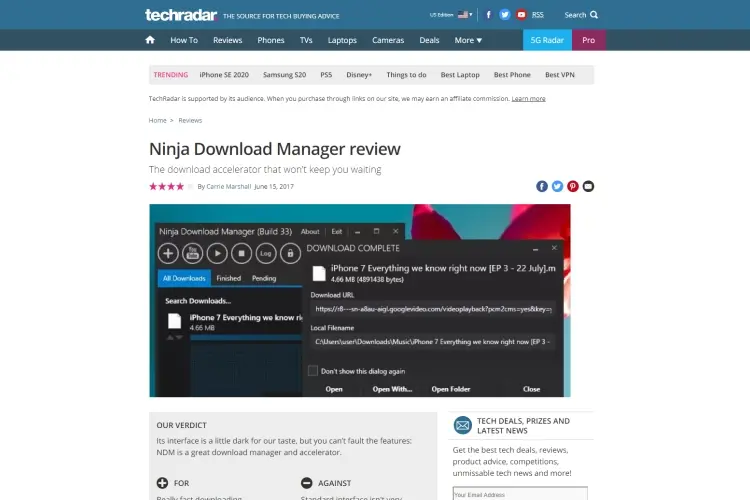Open TechRadar's Facebook page from header
750x500 pixels.
(488, 14)
